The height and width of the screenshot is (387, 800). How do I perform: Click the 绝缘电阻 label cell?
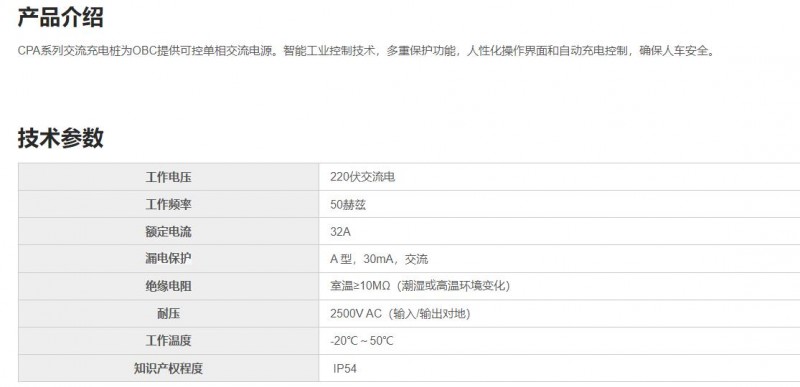[x=168, y=286]
